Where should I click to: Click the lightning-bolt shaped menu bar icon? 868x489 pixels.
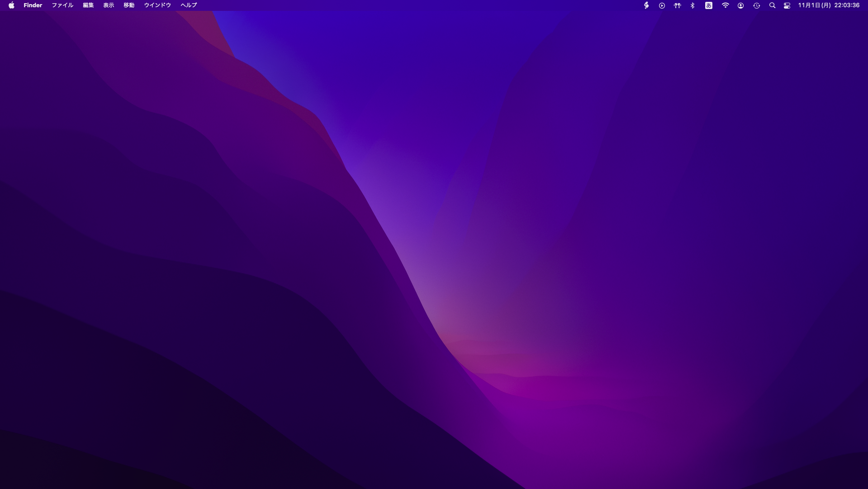646,5
